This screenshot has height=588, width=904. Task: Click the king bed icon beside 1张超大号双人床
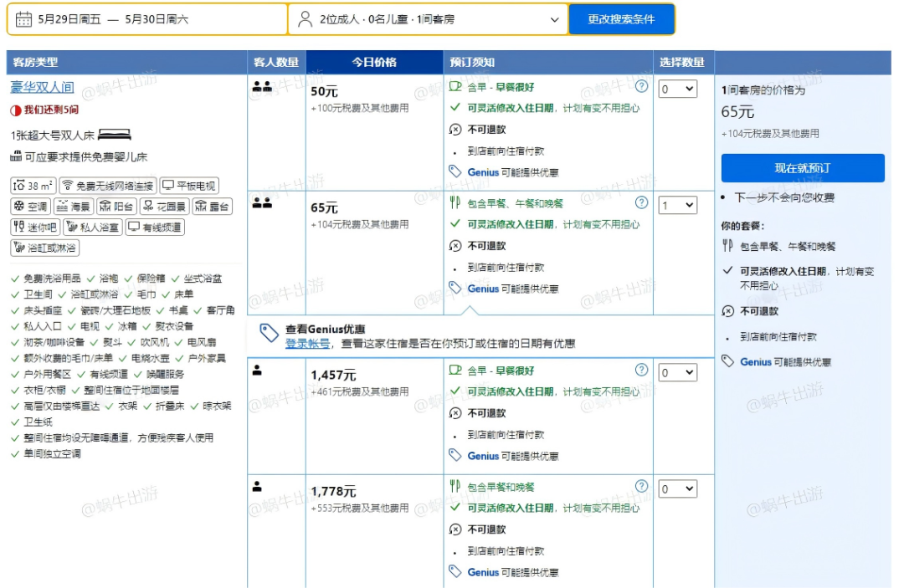coord(114,135)
